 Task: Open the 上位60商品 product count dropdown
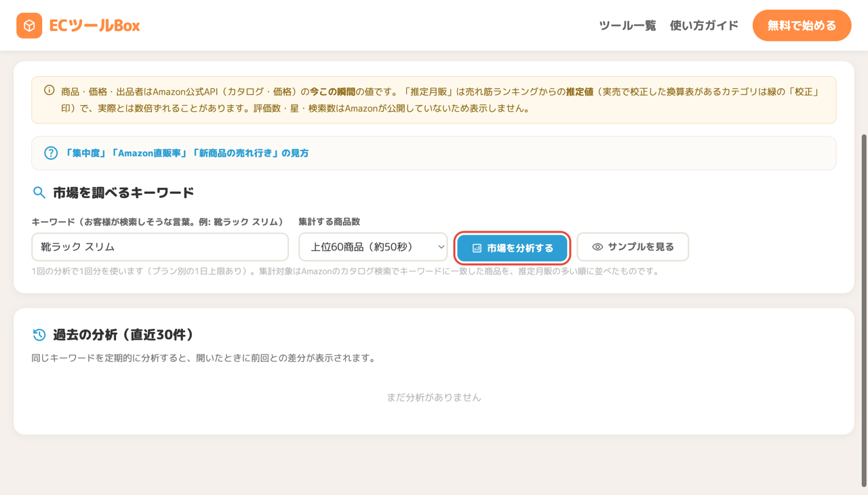pyautogui.click(x=373, y=247)
